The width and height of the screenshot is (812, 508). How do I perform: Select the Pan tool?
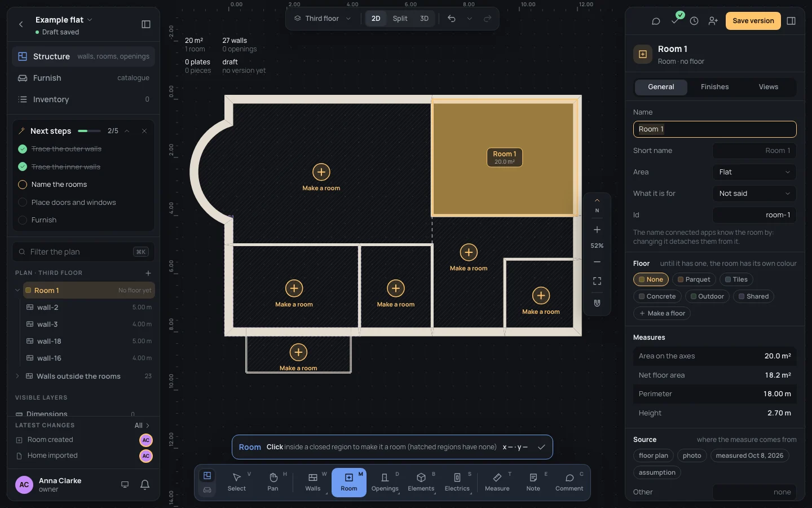(273, 483)
